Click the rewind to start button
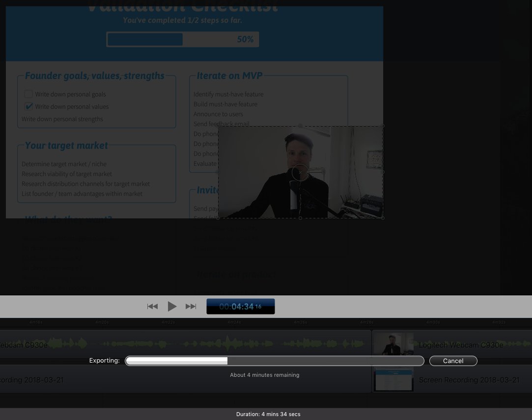 [152, 307]
